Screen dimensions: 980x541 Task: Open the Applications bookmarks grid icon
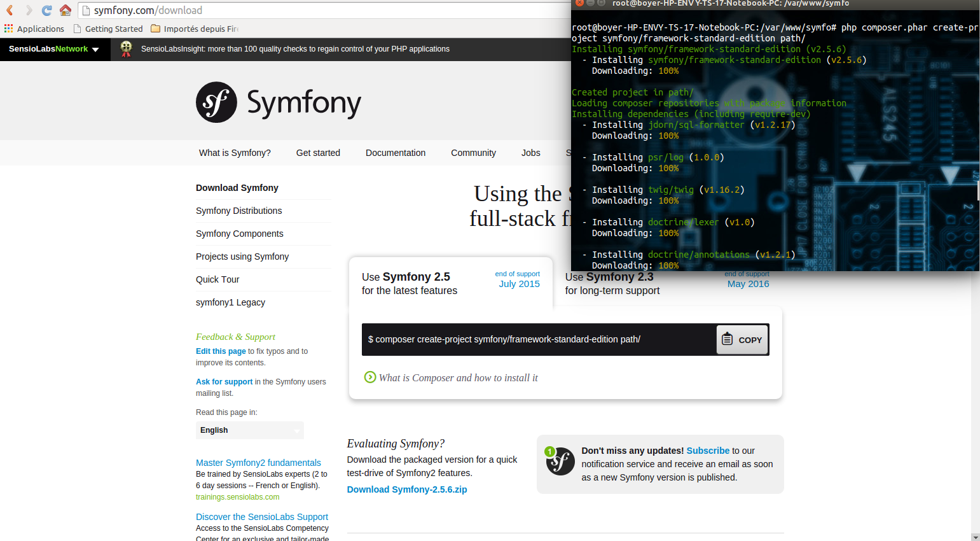[x=8, y=29]
